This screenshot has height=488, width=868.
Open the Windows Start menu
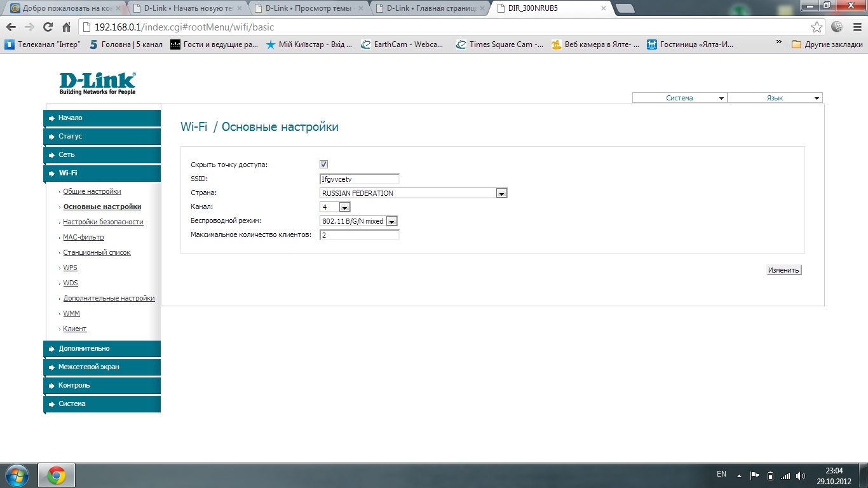coord(17,475)
